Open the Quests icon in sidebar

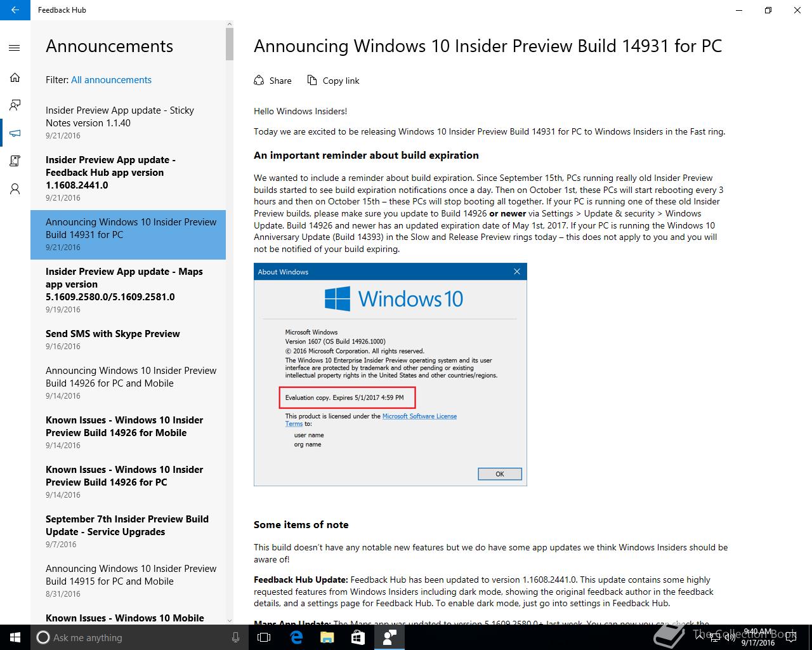coord(15,161)
